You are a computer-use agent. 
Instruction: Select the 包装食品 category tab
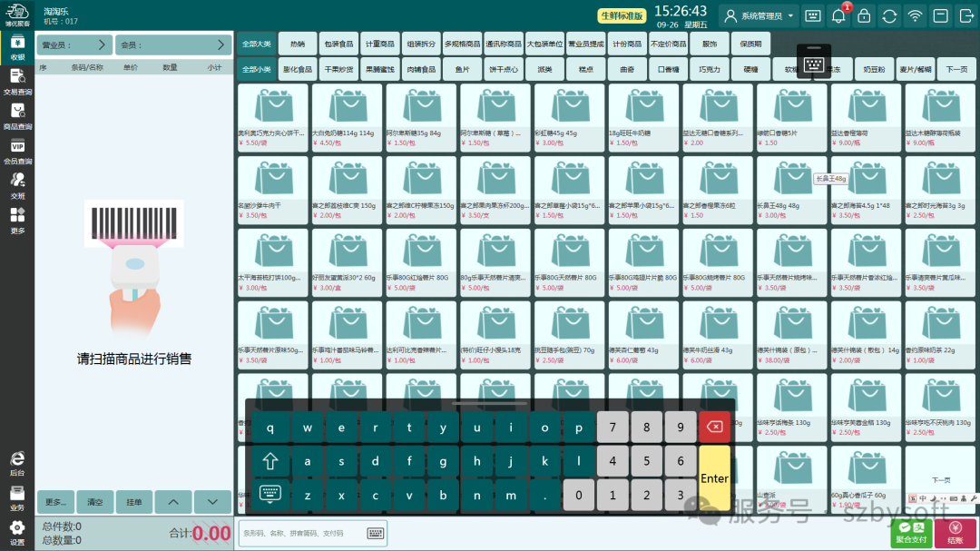[338, 44]
